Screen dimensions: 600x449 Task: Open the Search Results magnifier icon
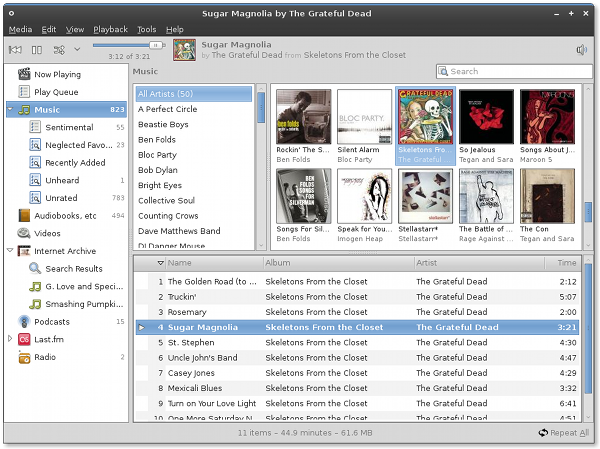35,268
